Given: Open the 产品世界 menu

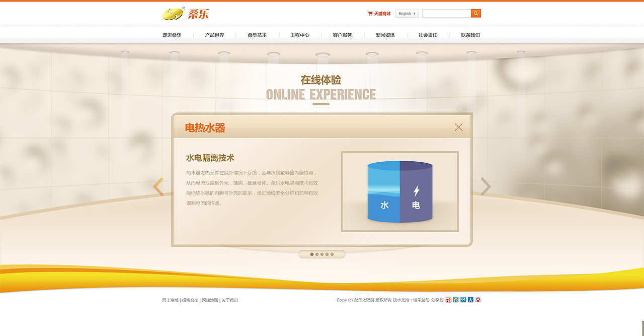Looking at the screenshot, I should [x=214, y=35].
